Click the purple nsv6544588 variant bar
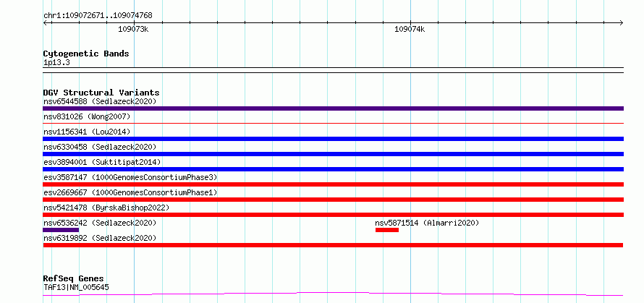The image size is (644, 303). click(x=333, y=108)
